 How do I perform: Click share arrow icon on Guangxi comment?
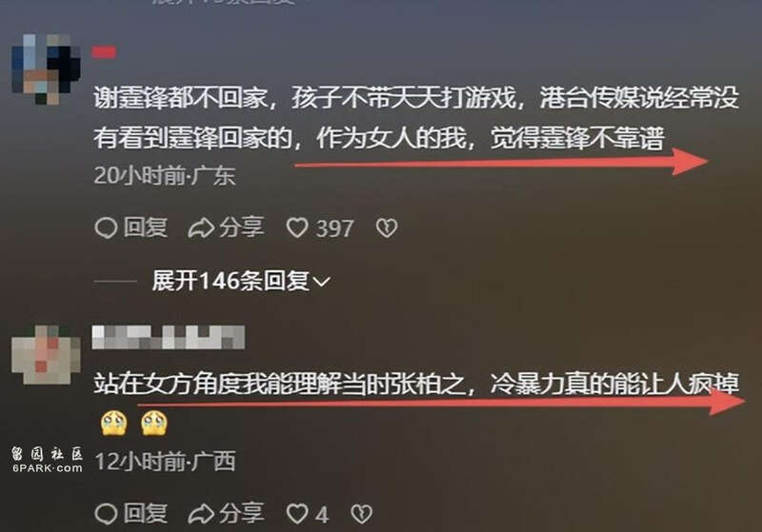[x=201, y=514]
